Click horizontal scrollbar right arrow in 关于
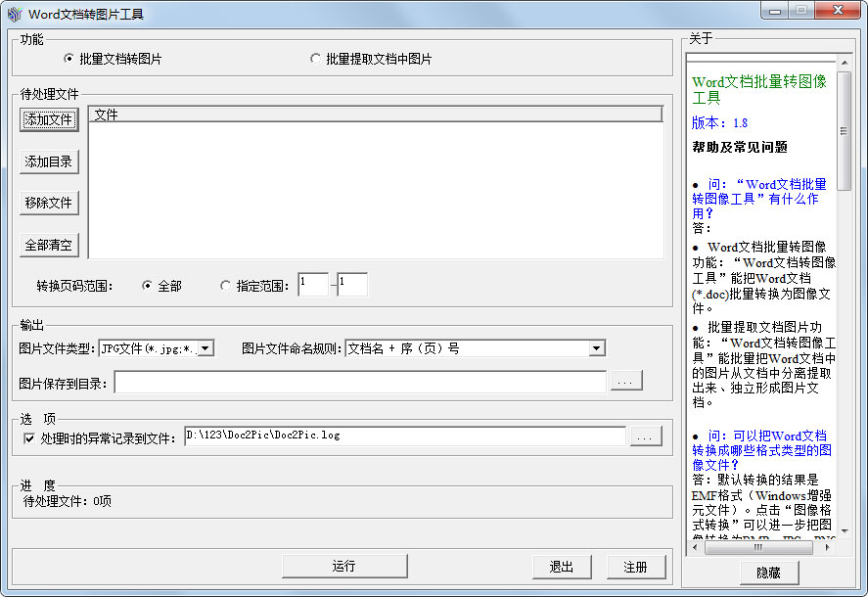This screenshot has width=868, height=597. coord(828,548)
